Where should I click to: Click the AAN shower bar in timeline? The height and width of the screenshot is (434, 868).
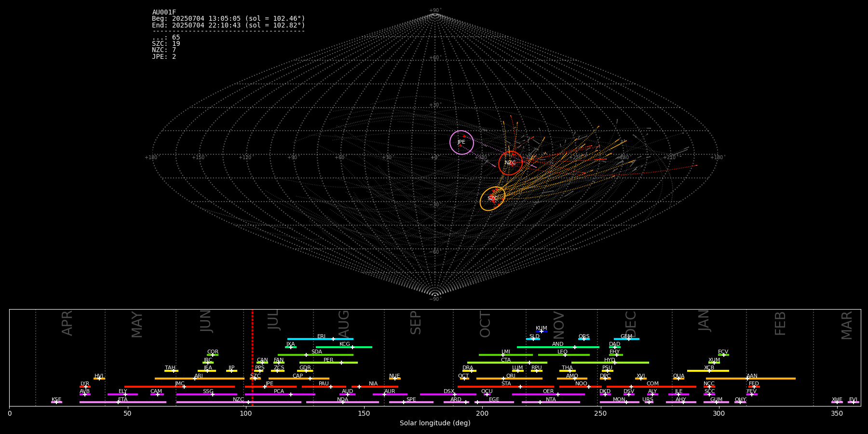751,379
